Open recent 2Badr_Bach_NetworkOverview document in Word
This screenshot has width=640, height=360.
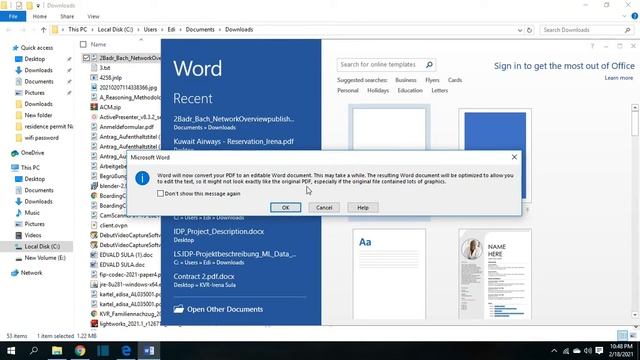click(233, 122)
